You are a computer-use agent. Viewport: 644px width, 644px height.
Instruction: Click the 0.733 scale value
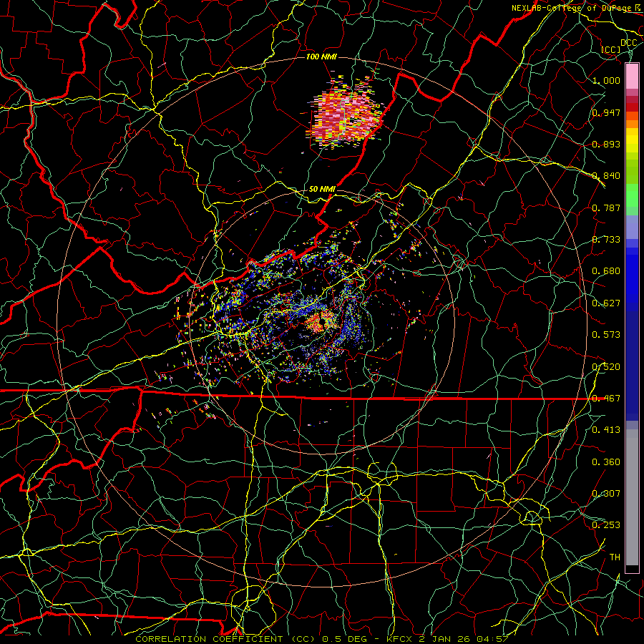pos(606,240)
